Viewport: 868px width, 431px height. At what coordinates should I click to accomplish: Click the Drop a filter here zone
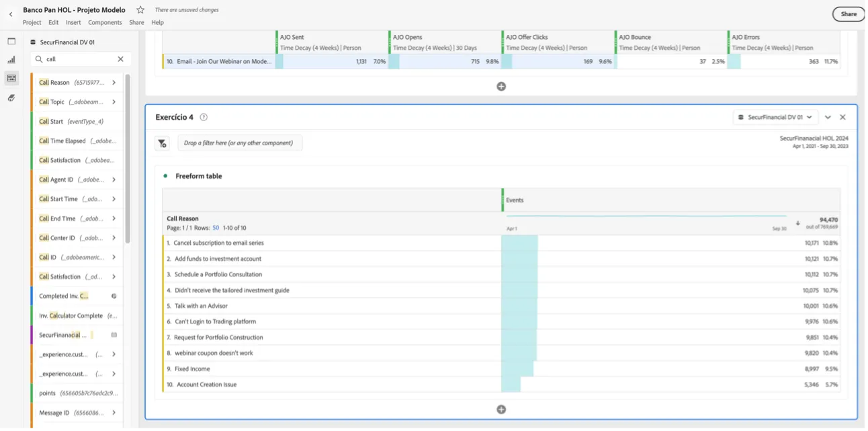pos(240,143)
